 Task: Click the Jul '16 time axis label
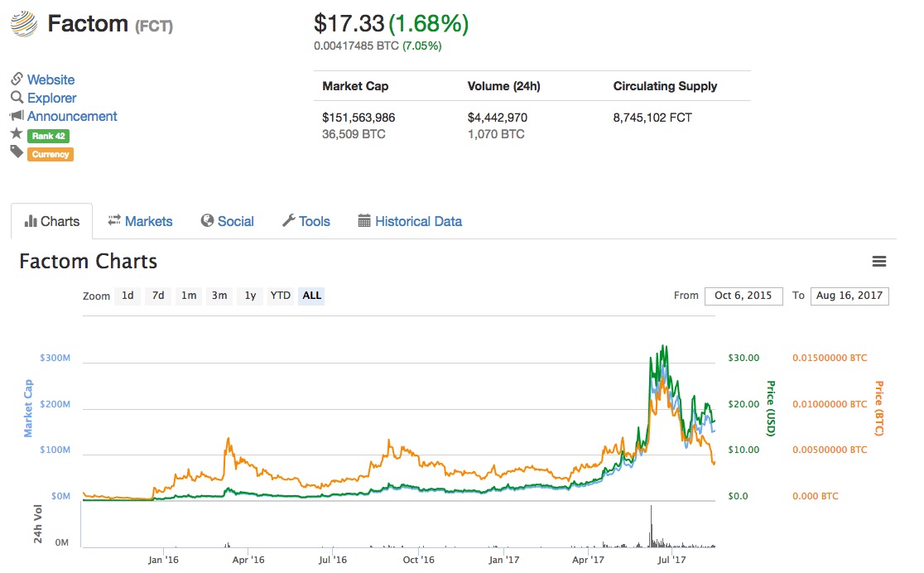[x=332, y=560]
